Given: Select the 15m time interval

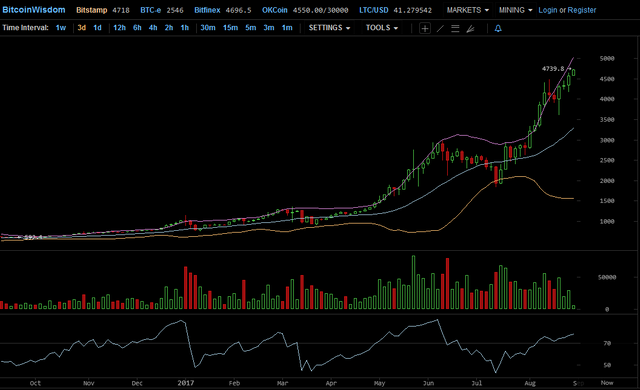Looking at the screenshot, I should pos(230,28).
